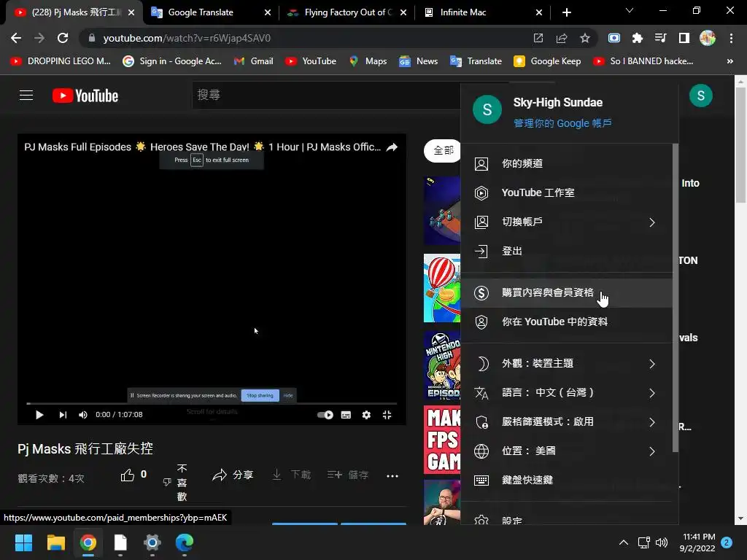Click the page vertical scrollbar
This screenshot has height=560, width=747.
(740, 145)
